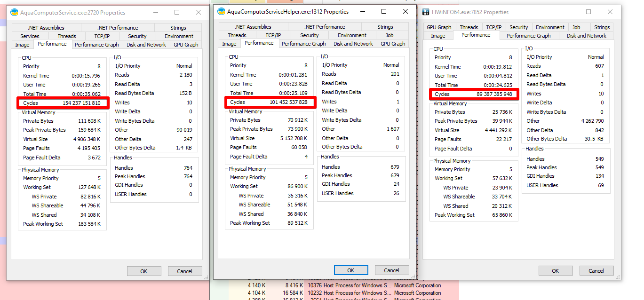644x300 pixels.
Task: Open Services tab in AquaComputerService window
Action: 30,36
